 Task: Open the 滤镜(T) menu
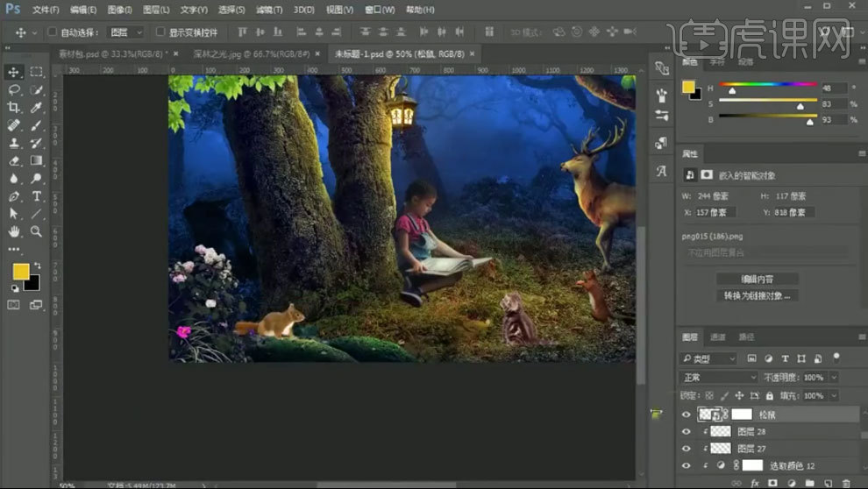coord(269,10)
